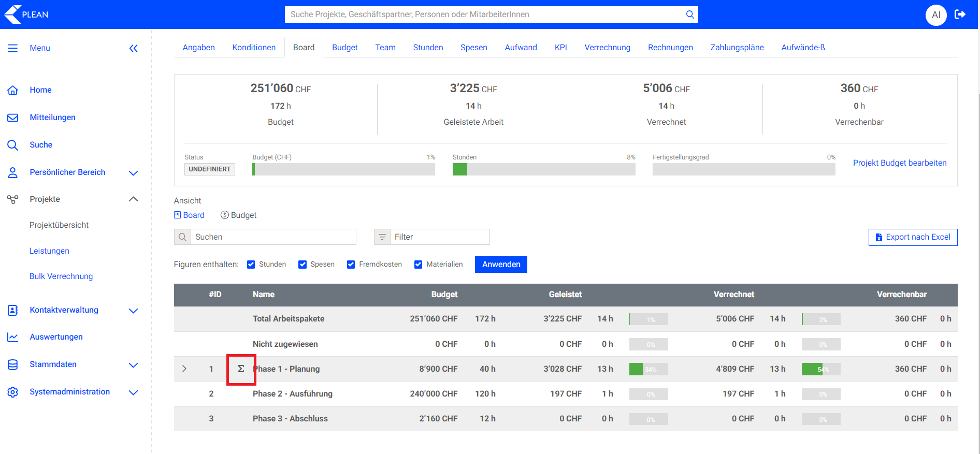Click the Suche magnifier icon in sidebar

[13, 145]
